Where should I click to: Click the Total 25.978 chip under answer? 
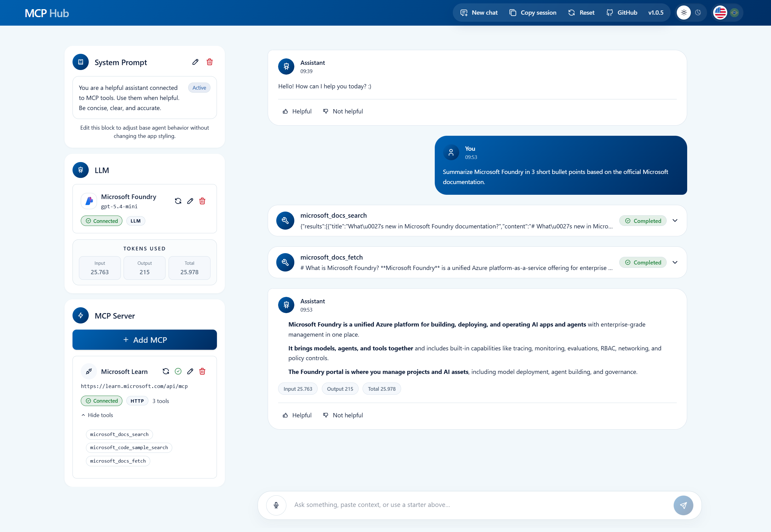click(x=382, y=389)
